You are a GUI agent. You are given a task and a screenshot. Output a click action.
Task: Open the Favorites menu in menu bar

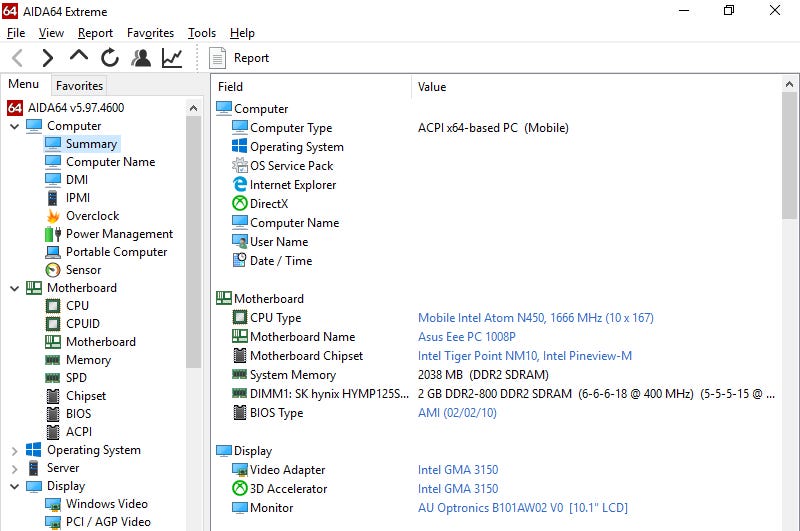click(150, 33)
